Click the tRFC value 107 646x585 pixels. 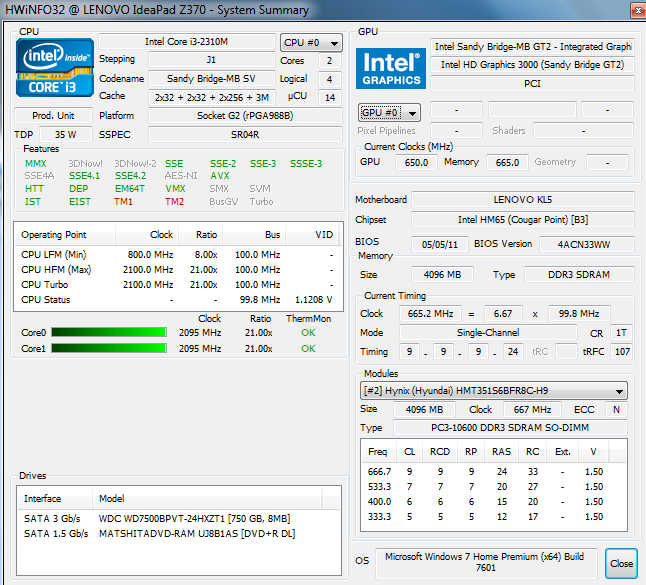pos(622,351)
